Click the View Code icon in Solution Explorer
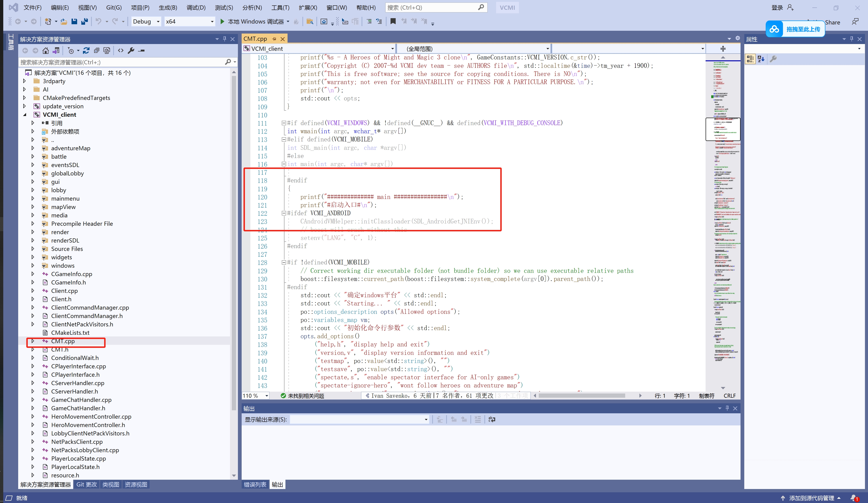The image size is (868, 503). (x=120, y=51)
